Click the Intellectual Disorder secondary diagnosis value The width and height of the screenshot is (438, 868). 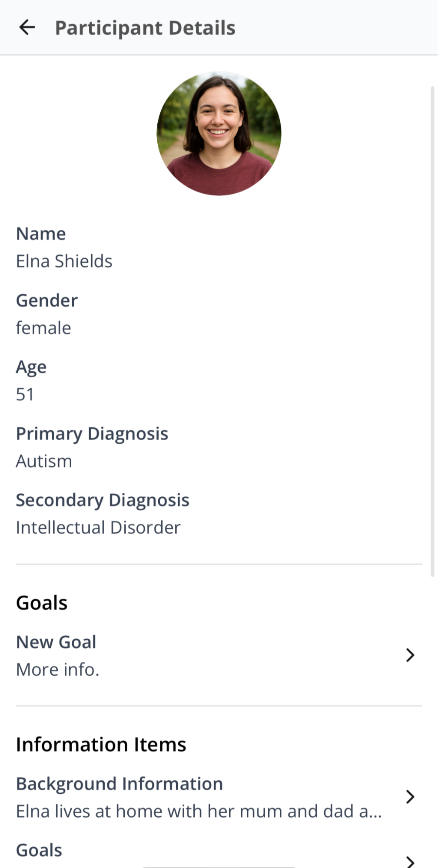coord(98,528)
